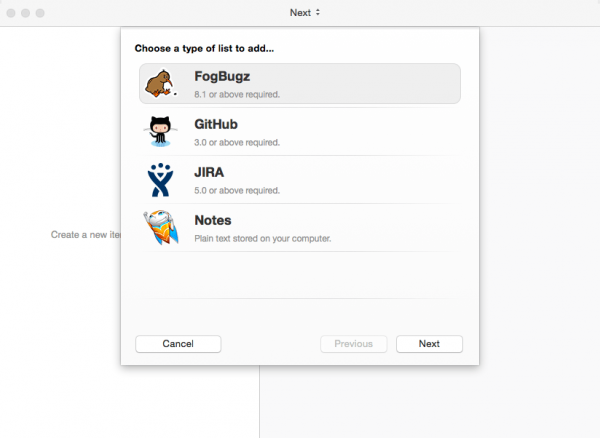This screenshot has width=600, height=438.
Task: Cancel the add list dialog
Action: click(x=178, y=344)
